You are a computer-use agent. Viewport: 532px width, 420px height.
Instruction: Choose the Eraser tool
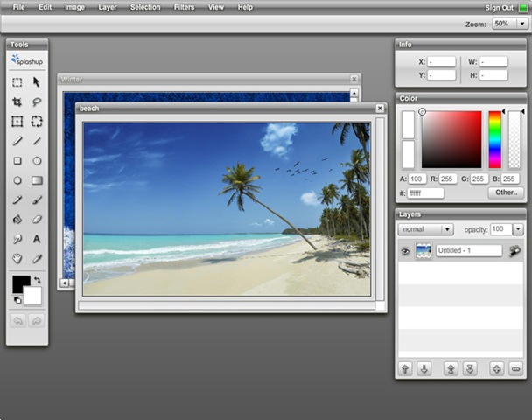tap(37, 219)
